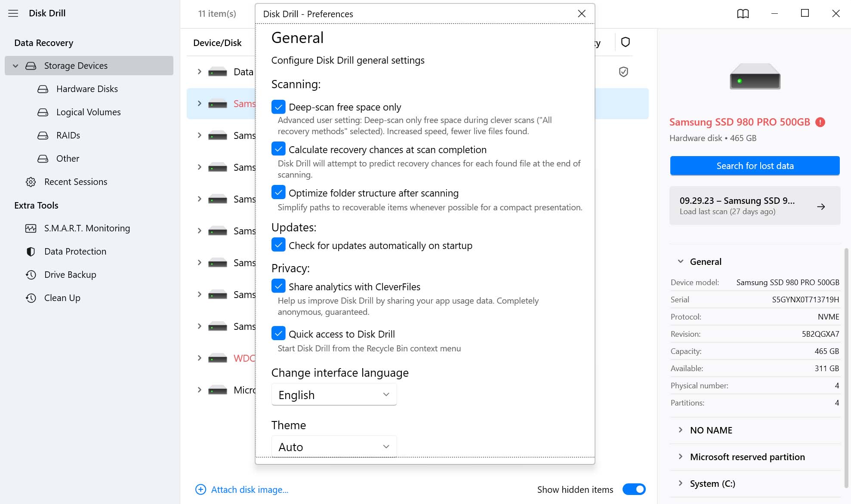Open the Change interface language dropdown

pos(334,394)
